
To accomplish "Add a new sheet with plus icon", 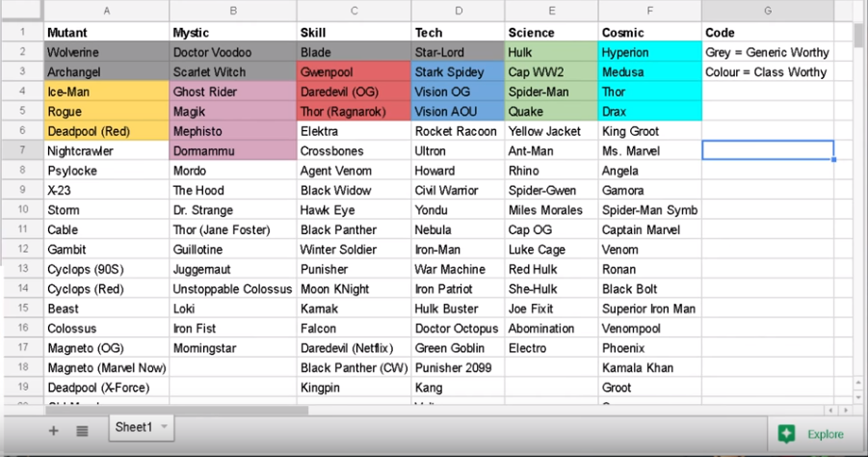I will (x=53, y=430).
